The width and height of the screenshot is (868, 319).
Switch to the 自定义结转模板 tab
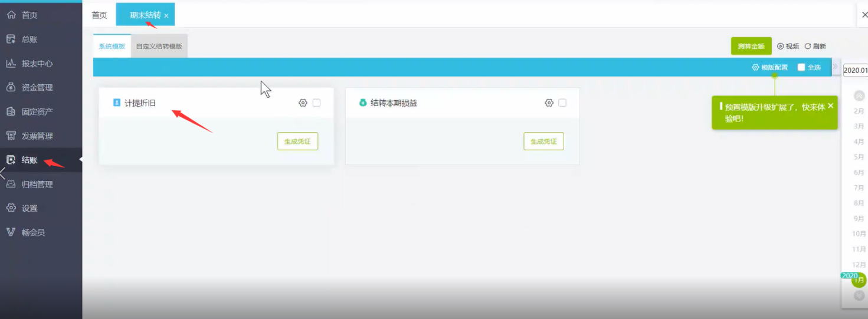click(159, 46)
